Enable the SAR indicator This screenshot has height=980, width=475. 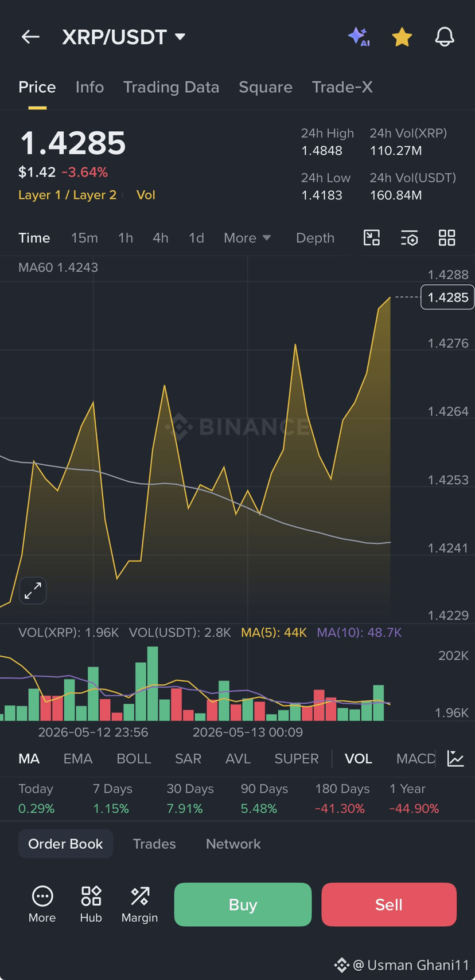pos(188,759)
